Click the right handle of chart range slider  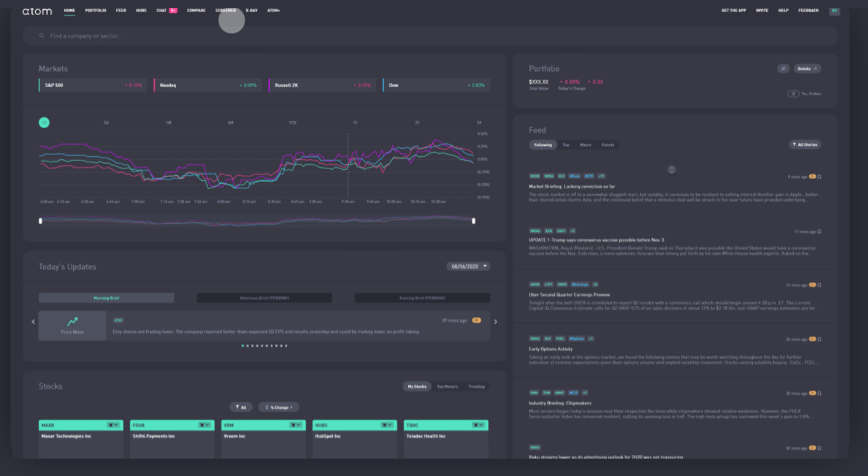coord(473,221)
